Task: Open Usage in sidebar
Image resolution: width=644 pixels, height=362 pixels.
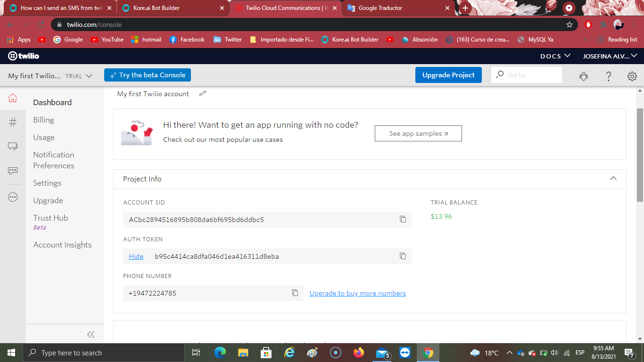Action: coord(44,137)
